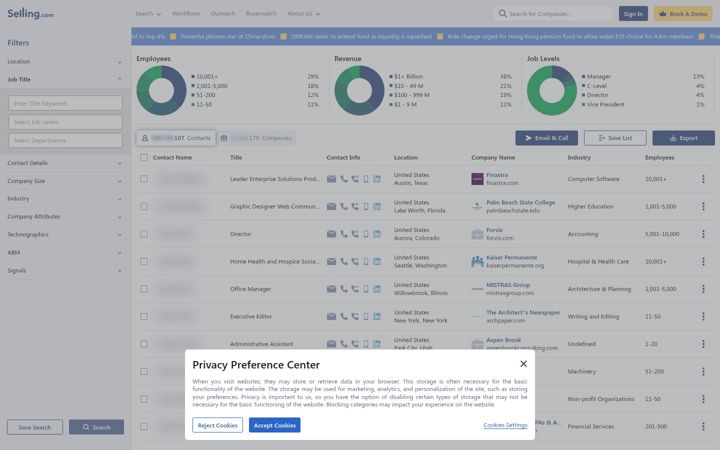Click the direct dial icon in Forvis row

tap(355, 234)
